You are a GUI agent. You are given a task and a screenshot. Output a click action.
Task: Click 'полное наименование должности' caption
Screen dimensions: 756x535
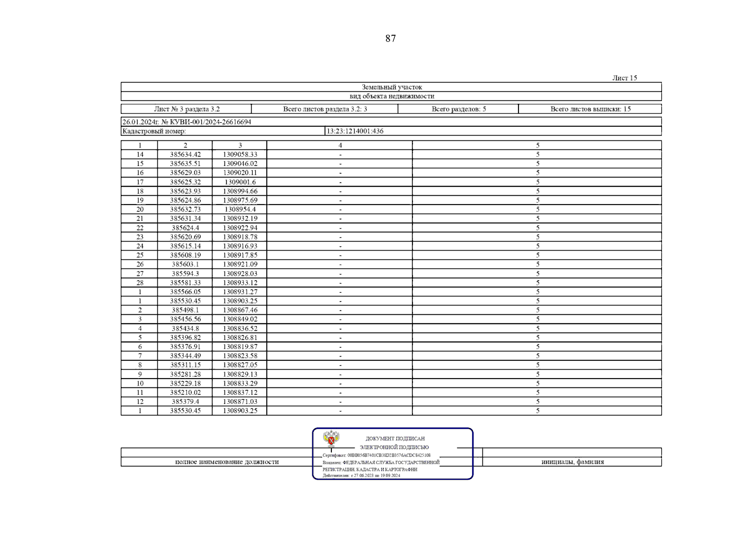(227, 462)
